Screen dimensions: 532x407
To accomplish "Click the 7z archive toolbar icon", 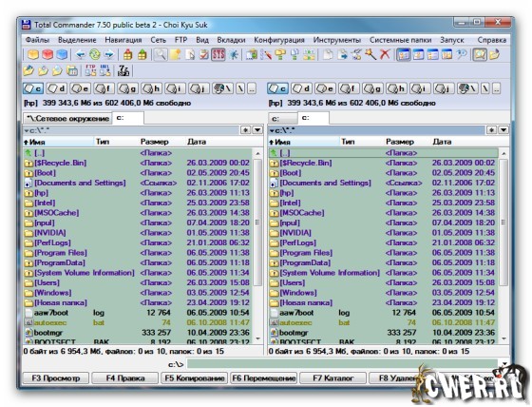I will click(x=123, y=70).
